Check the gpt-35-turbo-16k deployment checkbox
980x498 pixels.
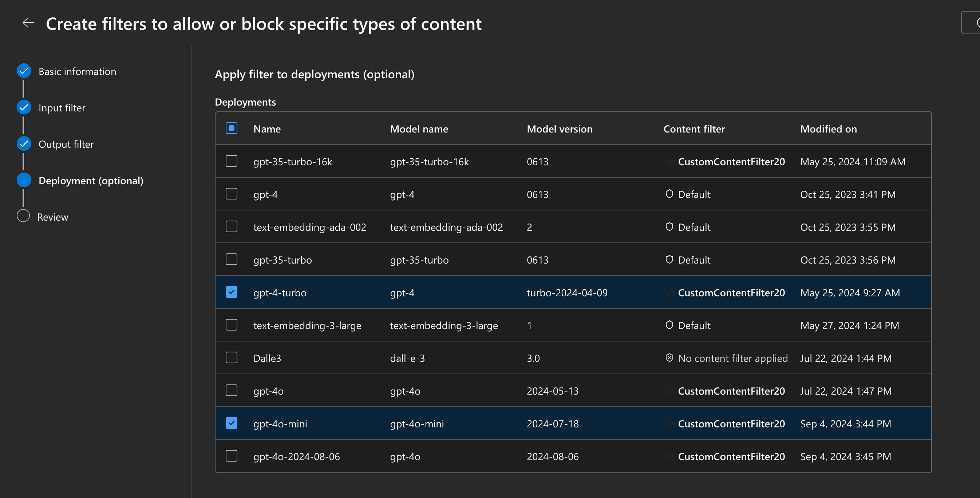[x=231, y=161]
